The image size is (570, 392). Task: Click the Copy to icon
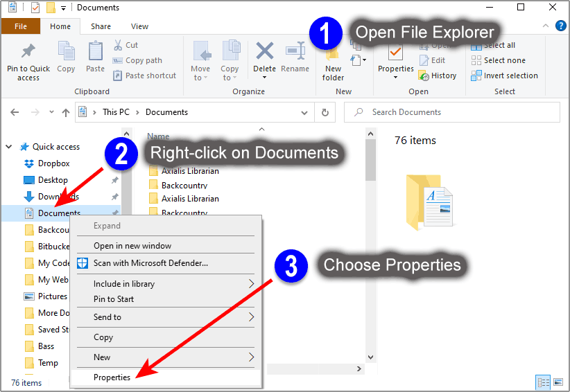tap(231, 50)
